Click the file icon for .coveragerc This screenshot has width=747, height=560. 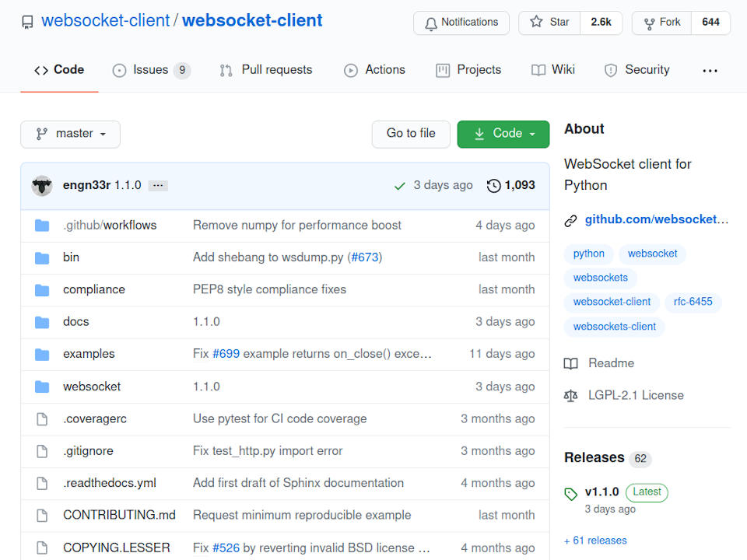point(42,419)
